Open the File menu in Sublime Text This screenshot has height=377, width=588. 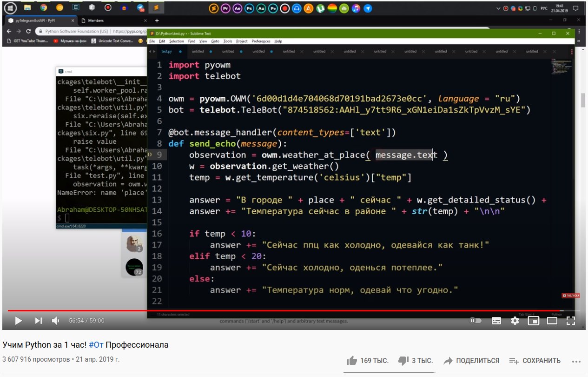point(152,41)
